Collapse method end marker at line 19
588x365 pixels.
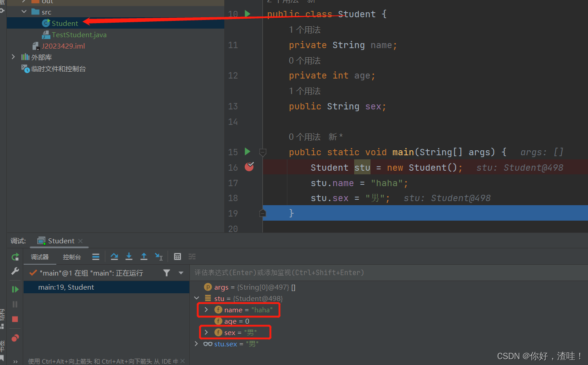262,213
